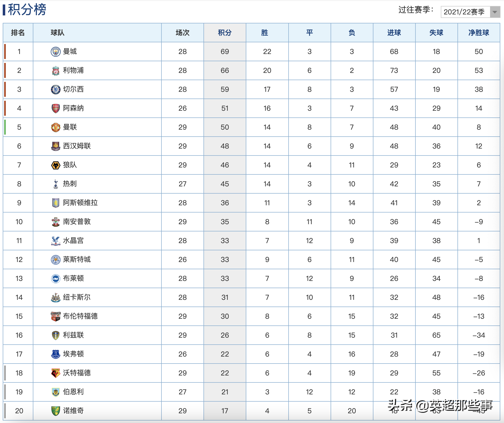Viewport: 504px width, 423px height.
Task: Sort by 负 column header
Action: tap(352, 33)
